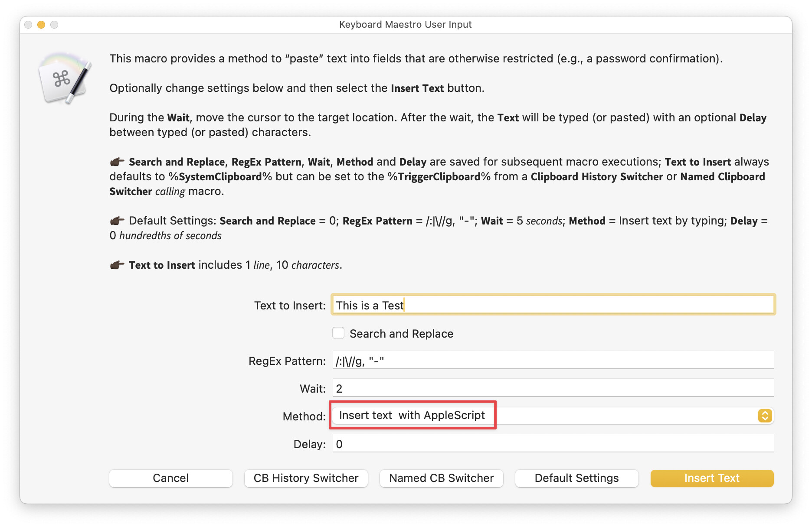Screen dimensions: 812x527
Task: Minimize window with the yellow button
Action: click(41, 25)
